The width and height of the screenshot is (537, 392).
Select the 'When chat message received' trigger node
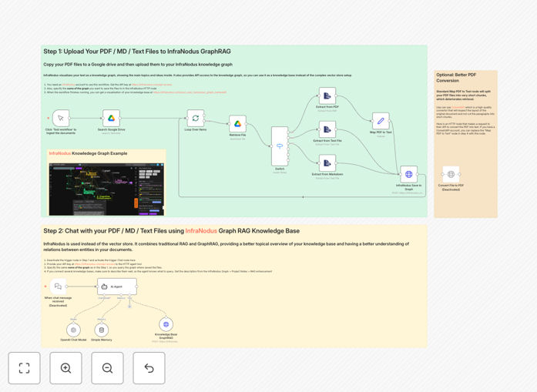(x=59, y=286)
